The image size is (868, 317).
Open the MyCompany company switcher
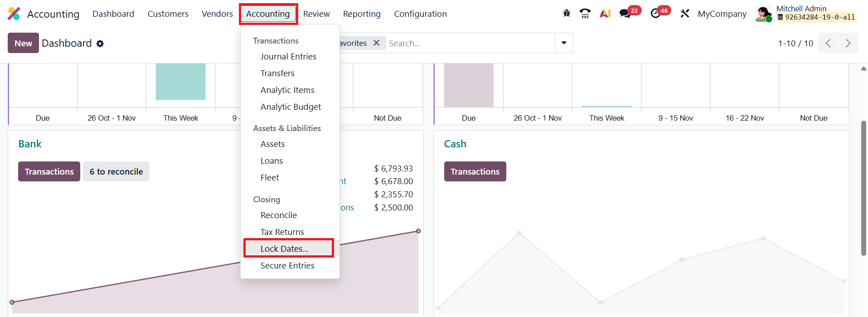722,14
